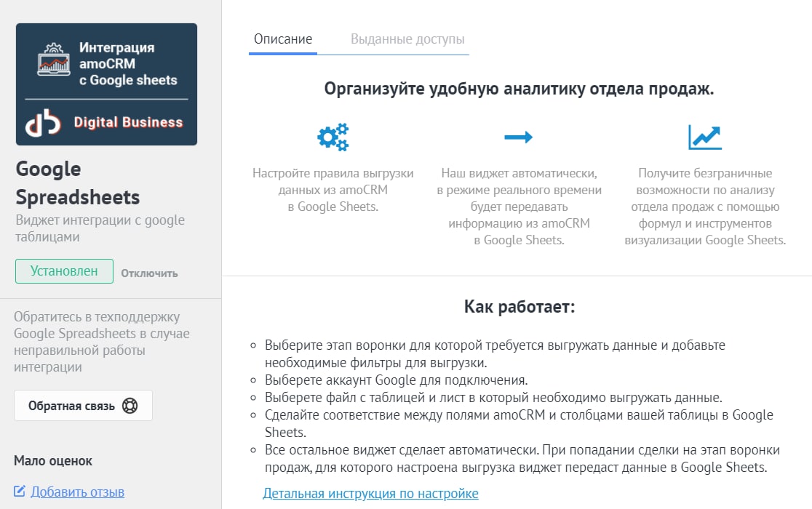
Task: Open the Описание tab
Action: [x=283, y=39]
